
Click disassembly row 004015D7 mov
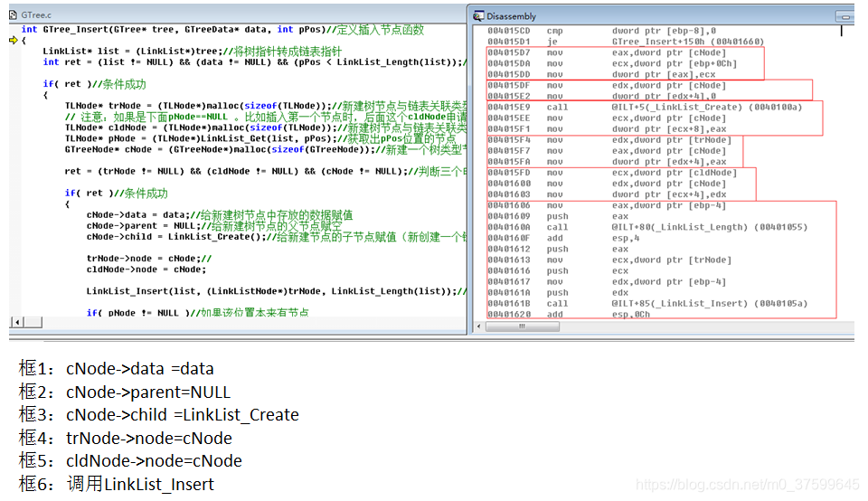[x=607, y=52]
